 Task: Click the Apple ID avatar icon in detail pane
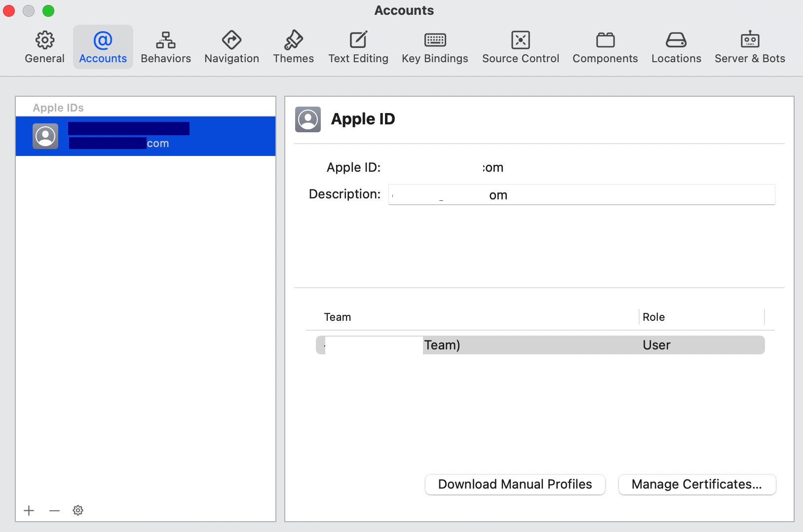tap(308, 119)
